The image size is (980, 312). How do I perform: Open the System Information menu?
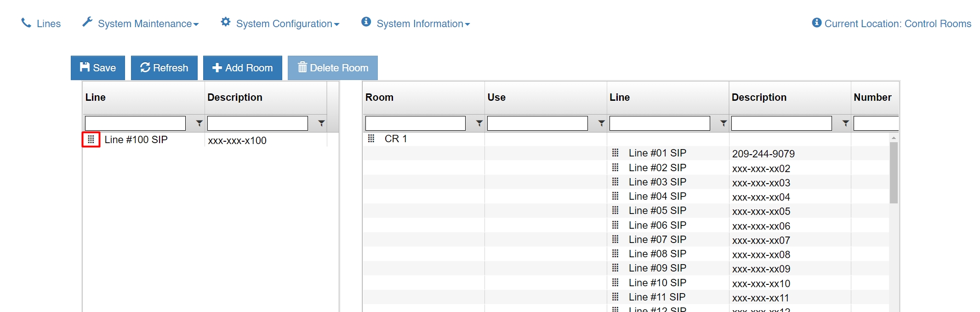(416, 23)
